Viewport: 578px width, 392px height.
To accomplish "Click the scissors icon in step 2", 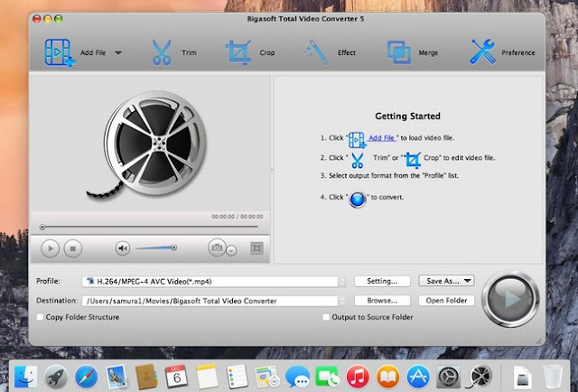I will pos(357,161).
